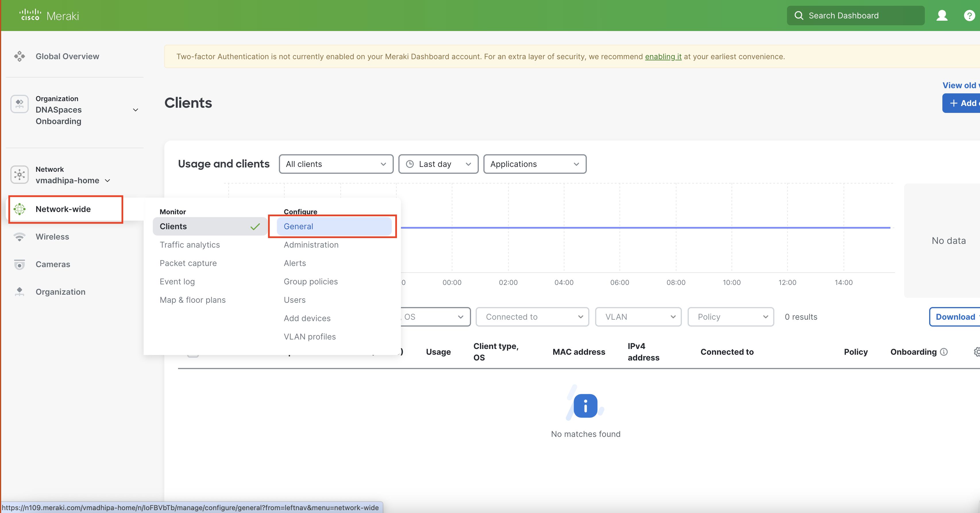Click the Global Overview icon

pyautogui.click(x=20, y=56)
